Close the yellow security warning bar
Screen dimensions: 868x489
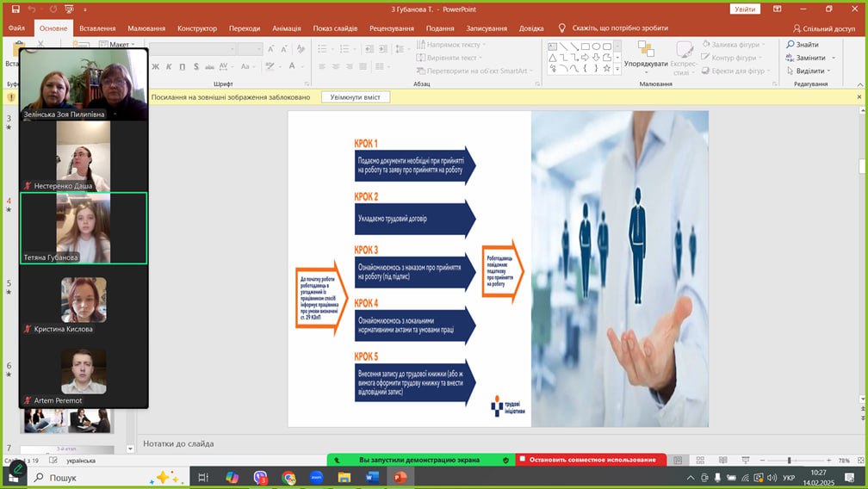pyautogui.click(x=859, y=97)
